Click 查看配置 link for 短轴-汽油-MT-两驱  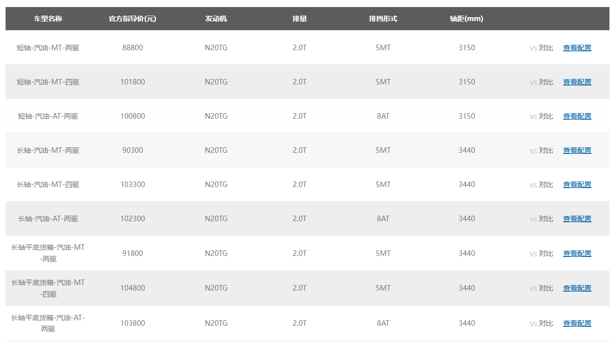tap(577, 48)
